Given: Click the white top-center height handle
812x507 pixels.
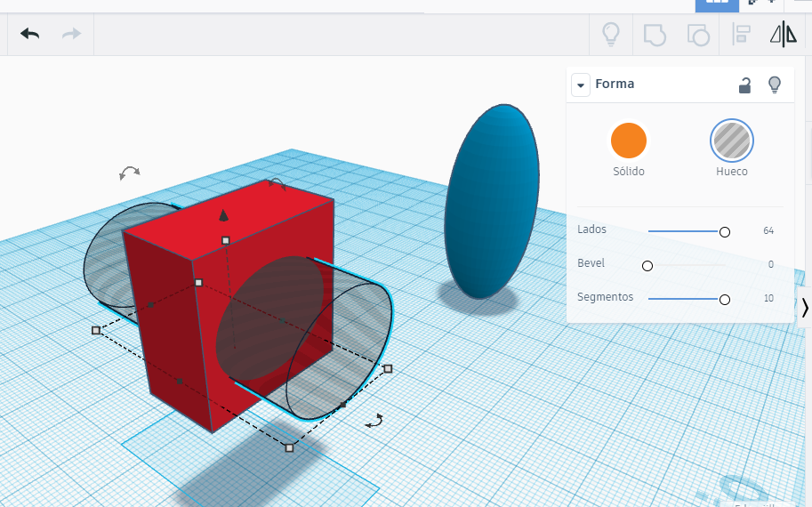Looking at the screenshot, I should 225,240.
